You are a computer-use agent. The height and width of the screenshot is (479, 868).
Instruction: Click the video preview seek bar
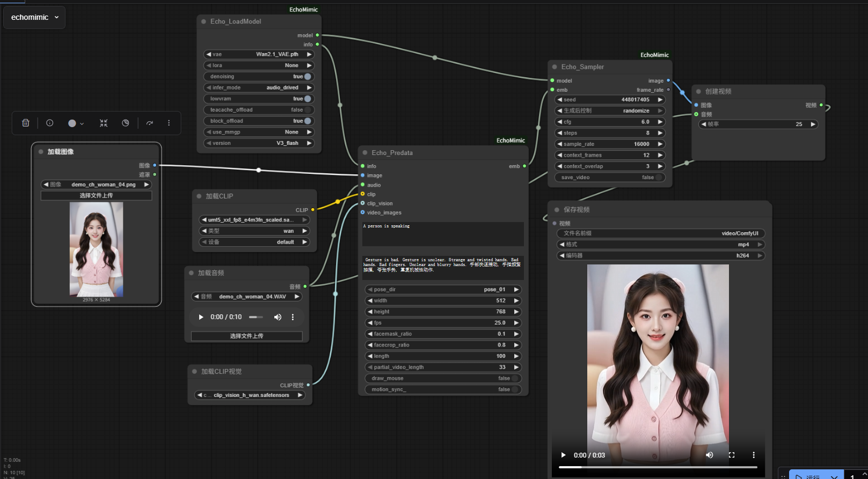[658, 467]
